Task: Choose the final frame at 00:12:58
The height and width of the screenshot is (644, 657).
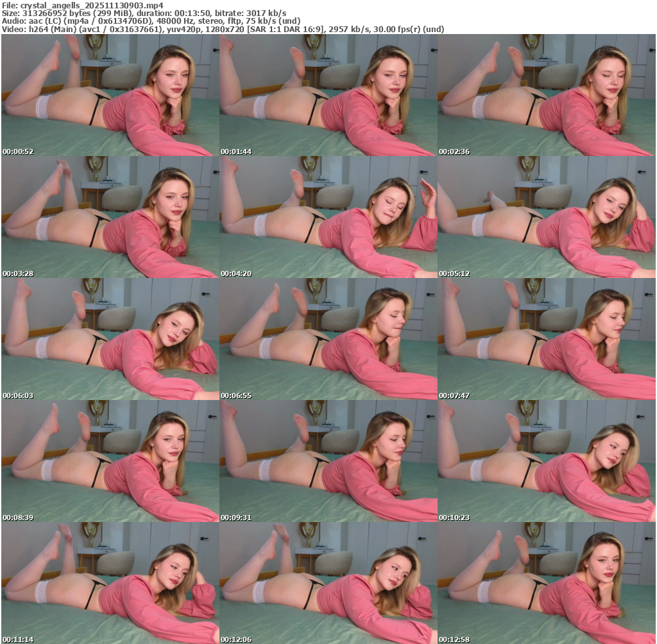Action: point(546,583)
